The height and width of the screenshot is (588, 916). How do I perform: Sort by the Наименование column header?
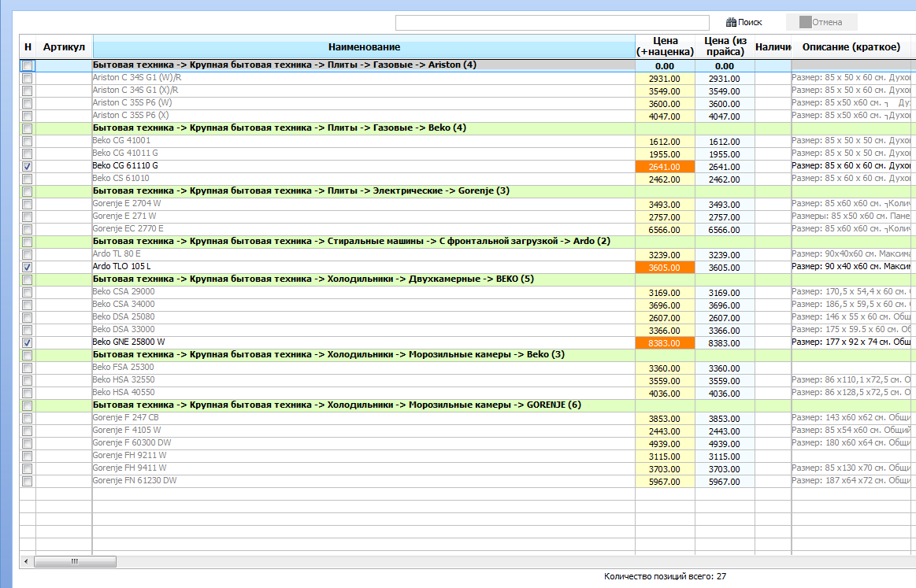coord(364,46)
